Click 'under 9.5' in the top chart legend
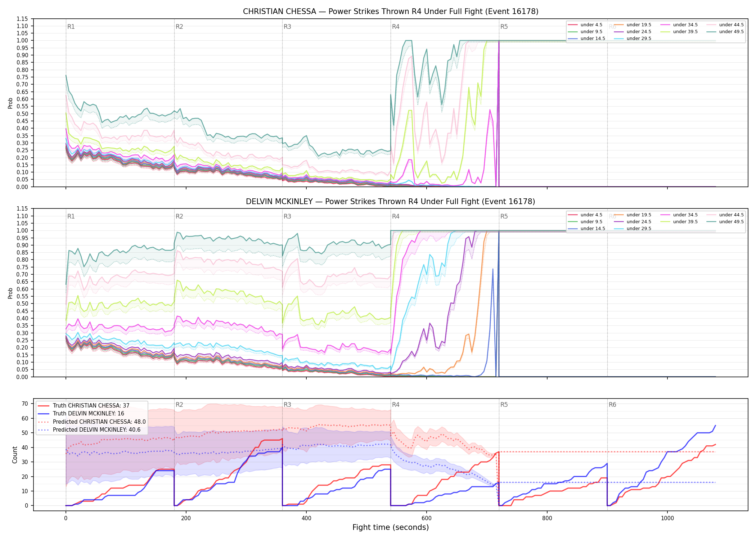756x540 pixels. pyautogui.click(x=585, y=32)
